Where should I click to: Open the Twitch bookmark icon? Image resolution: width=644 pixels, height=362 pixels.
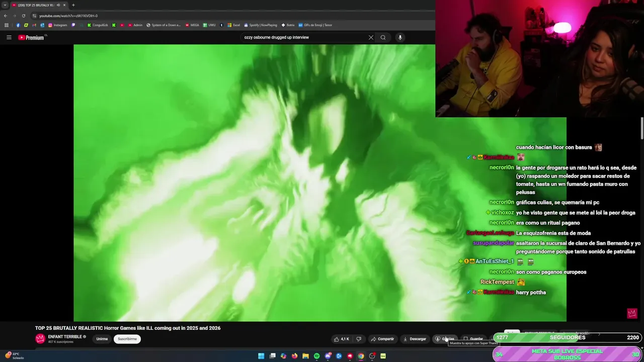pyautogui.click(x=73, y=25)
